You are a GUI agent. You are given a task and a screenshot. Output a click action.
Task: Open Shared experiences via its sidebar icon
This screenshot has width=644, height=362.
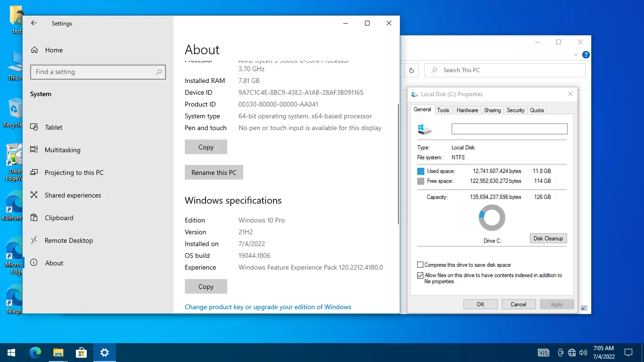tap(33, 195)
